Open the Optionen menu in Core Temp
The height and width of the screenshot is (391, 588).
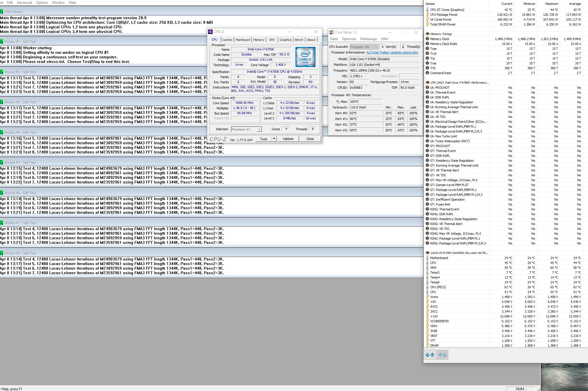[x=349, y=39]
